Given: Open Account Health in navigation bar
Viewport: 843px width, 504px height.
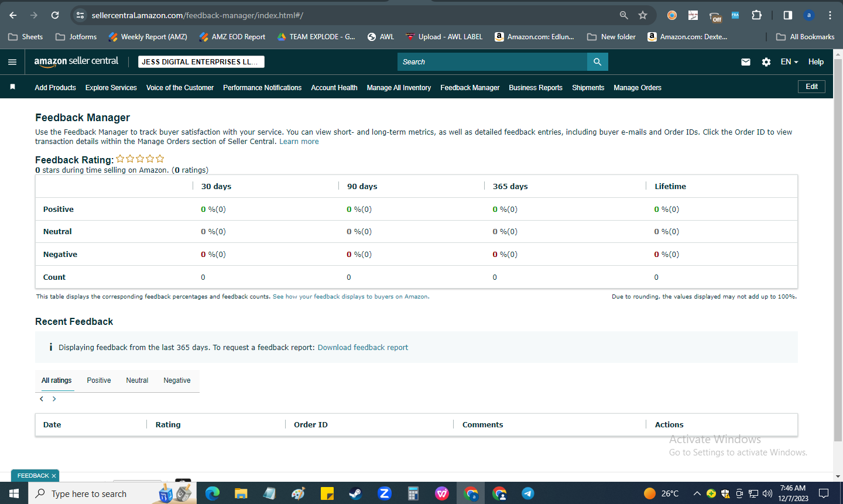Looking at the screenshot, I should pyautogui.click(x=334, y=88).
